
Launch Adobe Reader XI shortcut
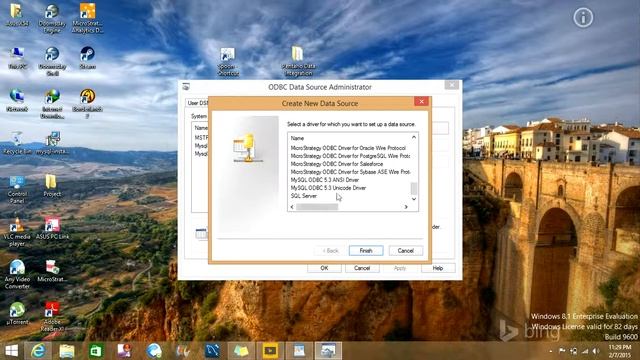pyautogui.click(x=52, y=317)
